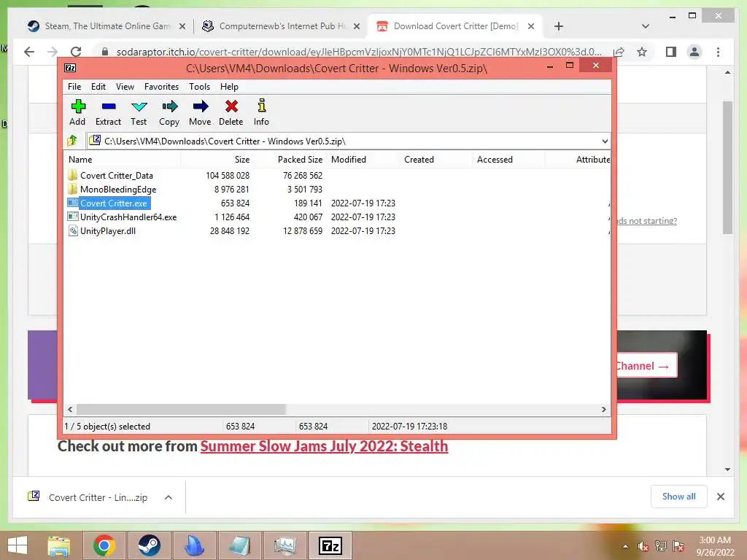This screenshot has height=560, width=747.
Task: Click the horizontal scrollbar thumb in 7-Zip
Action: coord(181,409)
